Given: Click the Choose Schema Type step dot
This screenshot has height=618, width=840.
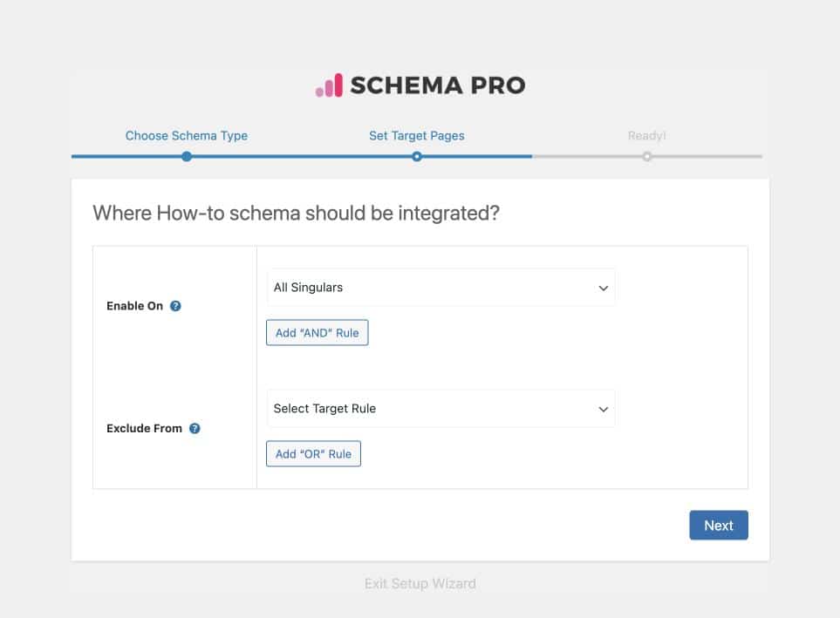Looking at the screenshot, I should point(187,157).
